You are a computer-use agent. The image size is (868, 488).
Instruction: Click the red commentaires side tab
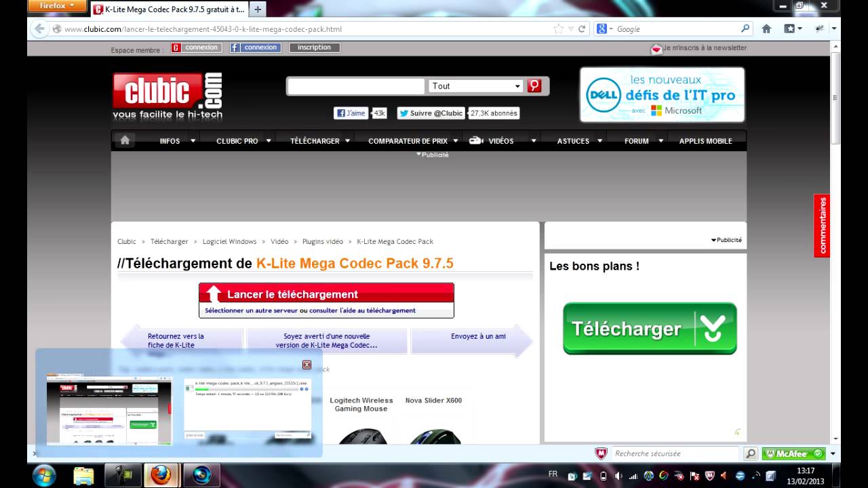tap(823, 226)
